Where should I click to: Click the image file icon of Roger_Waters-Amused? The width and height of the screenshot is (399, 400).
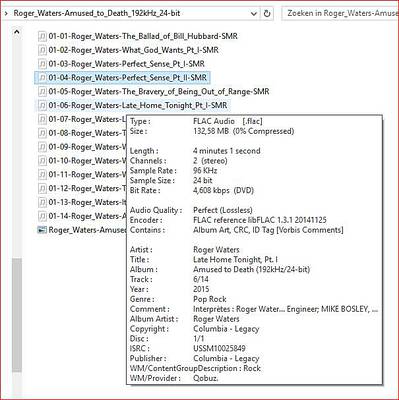click(x=42, y=230)
